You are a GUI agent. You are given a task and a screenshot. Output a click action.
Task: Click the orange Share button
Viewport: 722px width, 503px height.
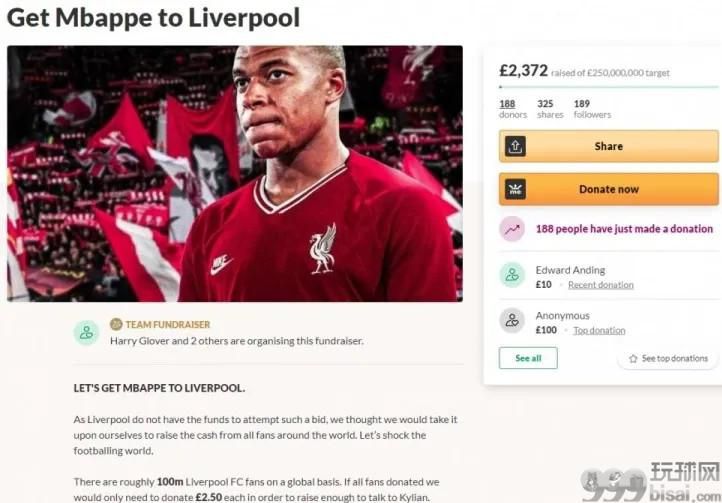tap(608, 146)
